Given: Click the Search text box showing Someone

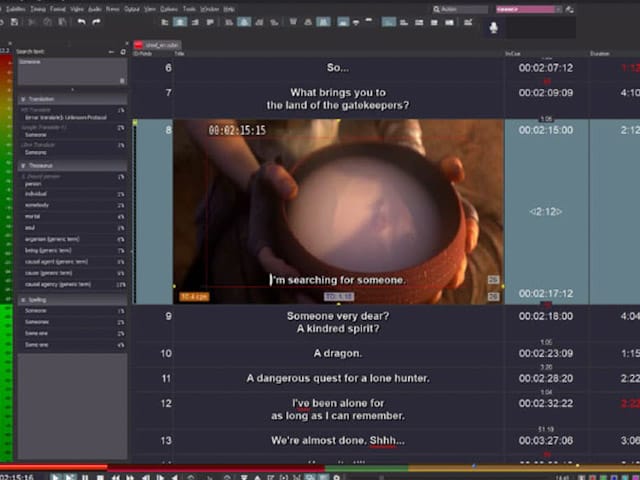Looking at the screenshot, I should click(72, 71).
